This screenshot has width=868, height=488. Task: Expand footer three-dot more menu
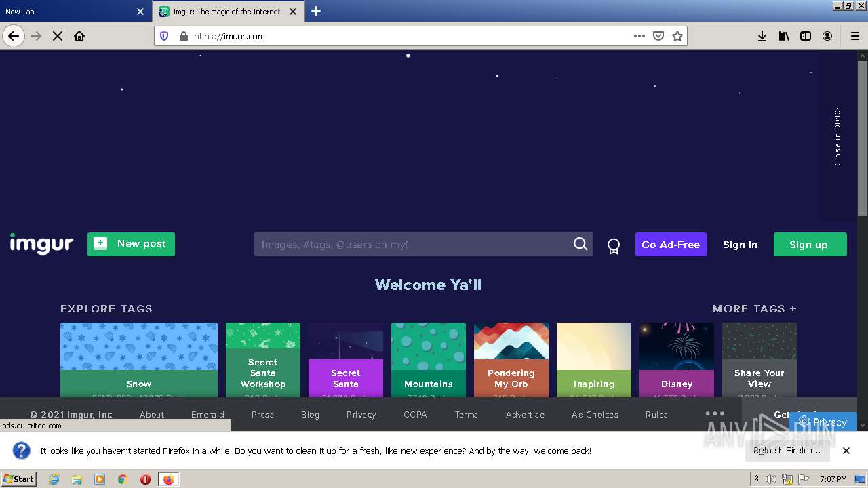[715, 413]
